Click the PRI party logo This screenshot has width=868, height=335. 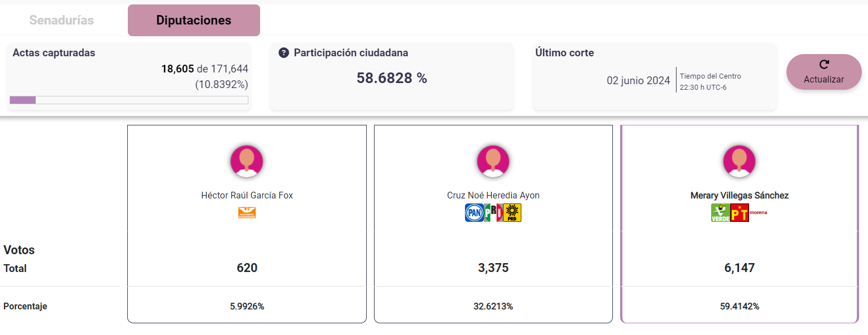493,212
